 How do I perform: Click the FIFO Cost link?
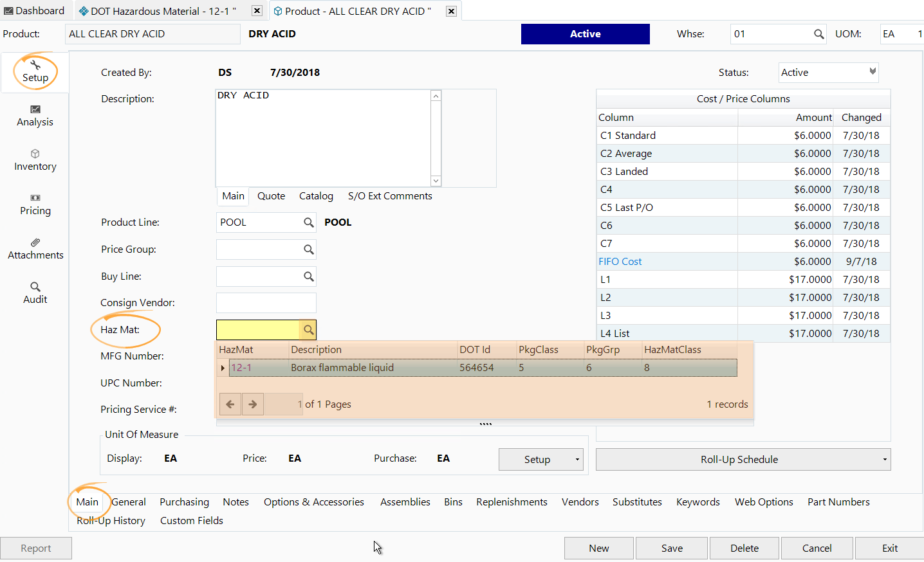click(x=620, y=262)
